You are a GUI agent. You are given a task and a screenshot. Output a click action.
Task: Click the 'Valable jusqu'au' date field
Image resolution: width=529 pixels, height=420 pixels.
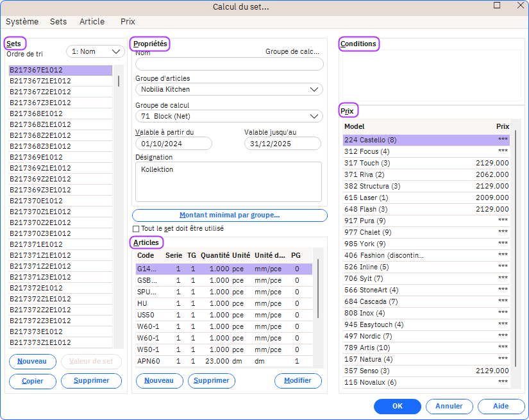[282, 144]
